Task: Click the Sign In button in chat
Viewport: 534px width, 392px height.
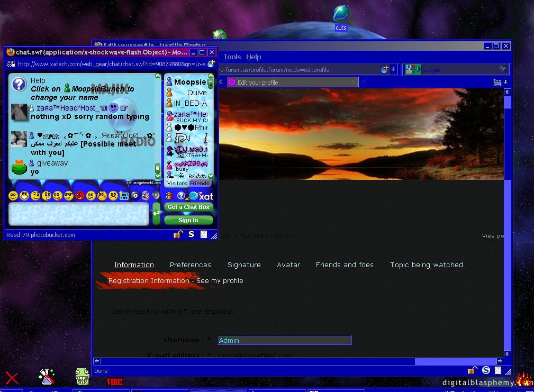Action: 188,220
